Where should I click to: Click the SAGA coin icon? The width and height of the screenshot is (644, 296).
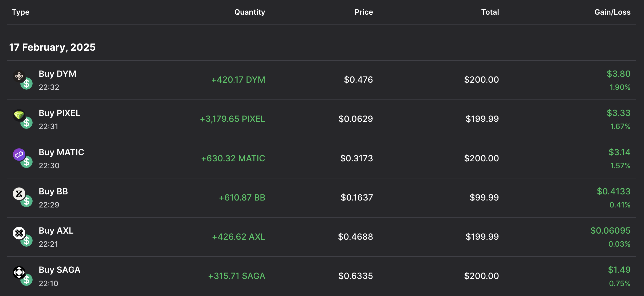tap(19, 272)
